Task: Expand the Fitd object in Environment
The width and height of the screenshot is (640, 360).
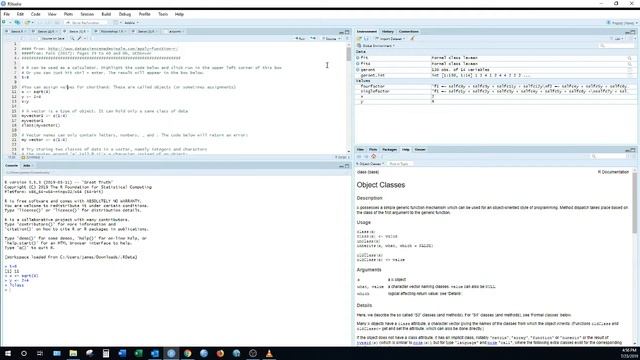Action: [x=358, y=64]
